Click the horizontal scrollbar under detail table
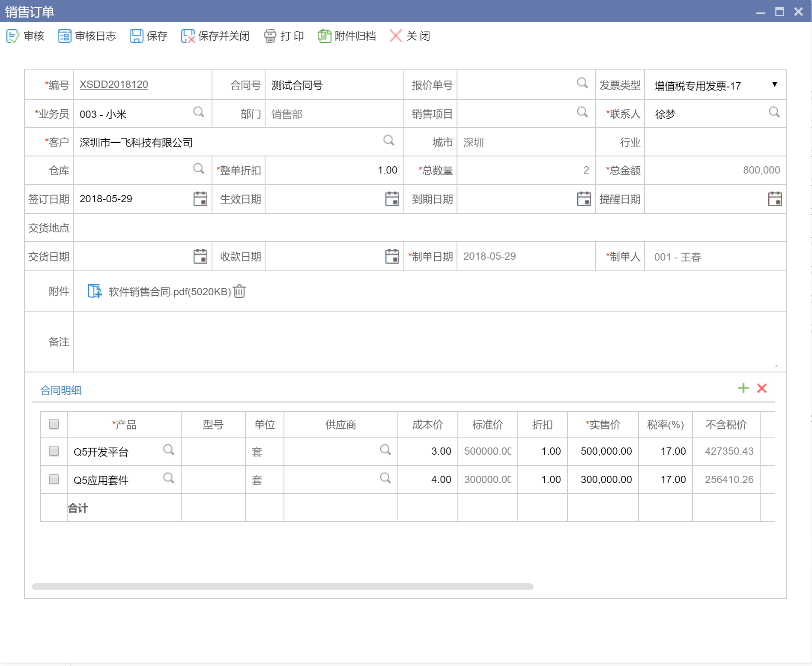Screen dimensions: 812x666 tap(283, 587)
